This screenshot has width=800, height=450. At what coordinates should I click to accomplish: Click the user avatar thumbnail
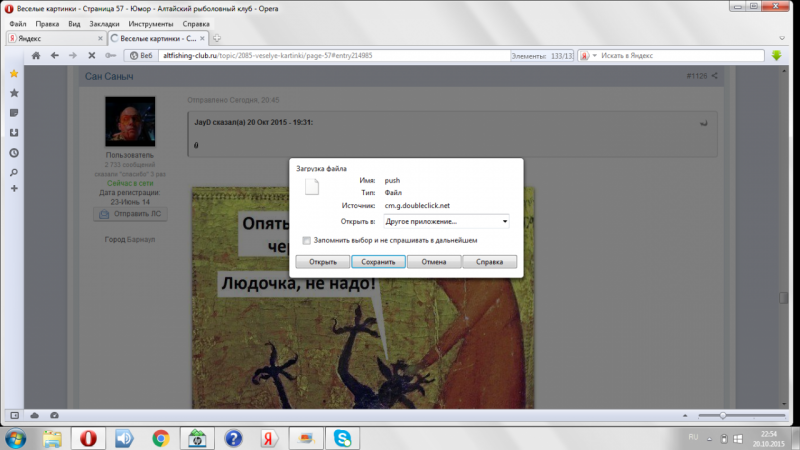[130, 121]
